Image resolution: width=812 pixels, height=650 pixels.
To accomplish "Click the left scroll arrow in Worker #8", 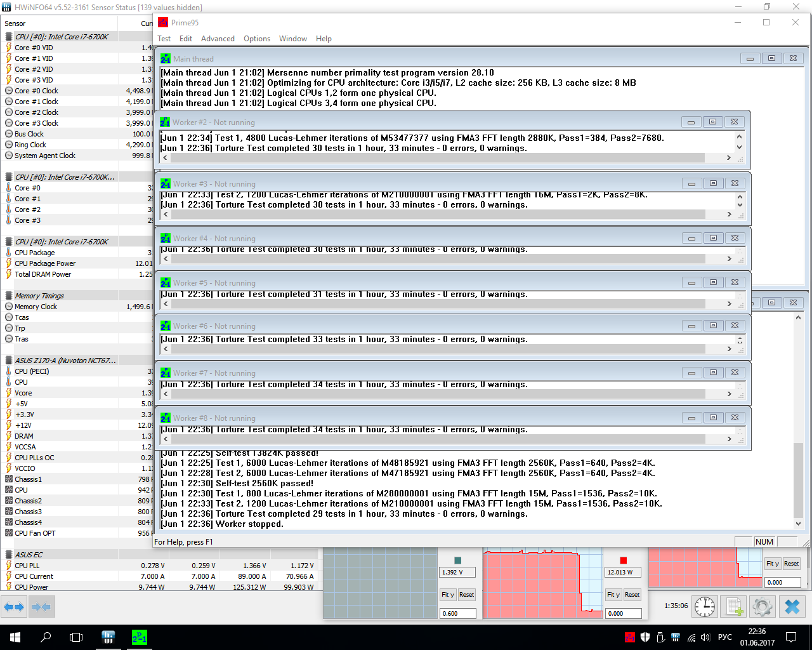I will (x=167, y=439).
